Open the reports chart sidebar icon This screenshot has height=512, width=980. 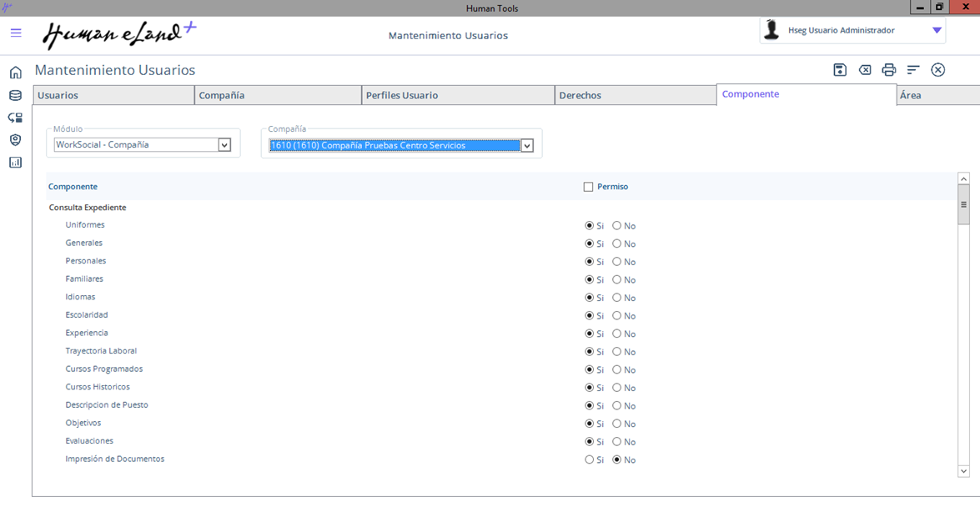(15, 163)
